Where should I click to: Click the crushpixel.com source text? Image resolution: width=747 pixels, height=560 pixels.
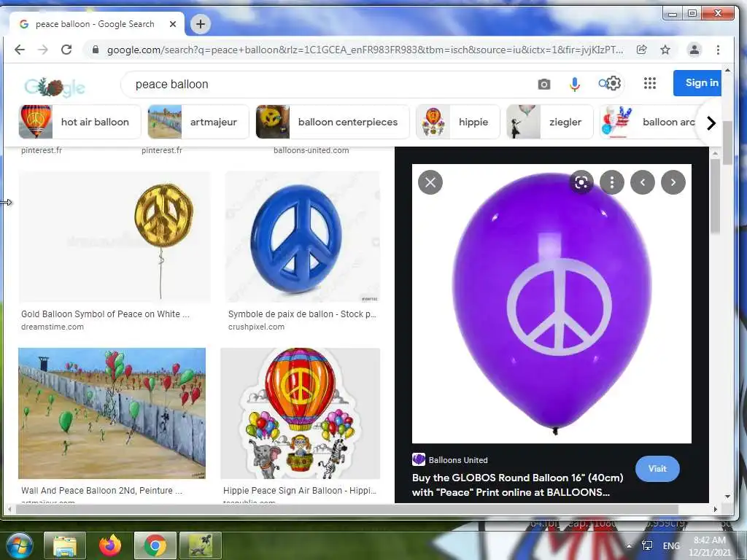tap(256, 327)
